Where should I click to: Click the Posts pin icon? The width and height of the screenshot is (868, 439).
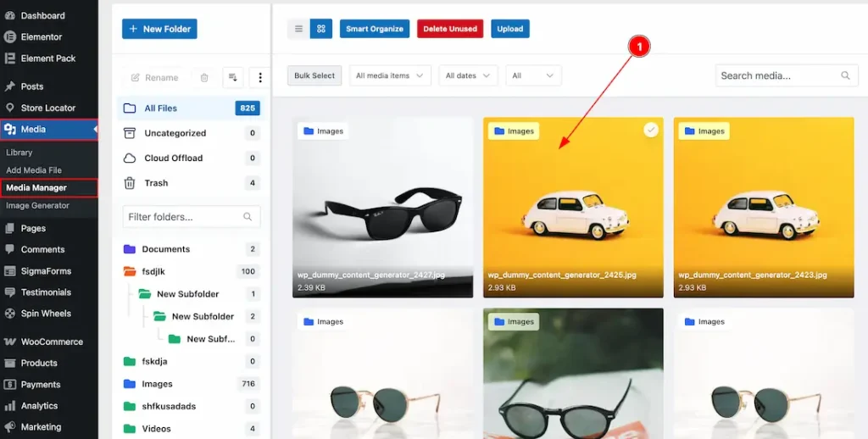click(x=9, y=86)
